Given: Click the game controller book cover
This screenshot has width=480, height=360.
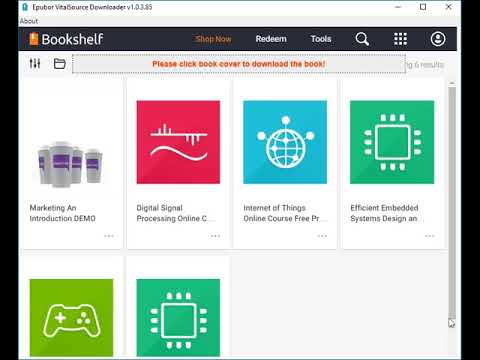Looking at the screenshot, I should (71, 318).
